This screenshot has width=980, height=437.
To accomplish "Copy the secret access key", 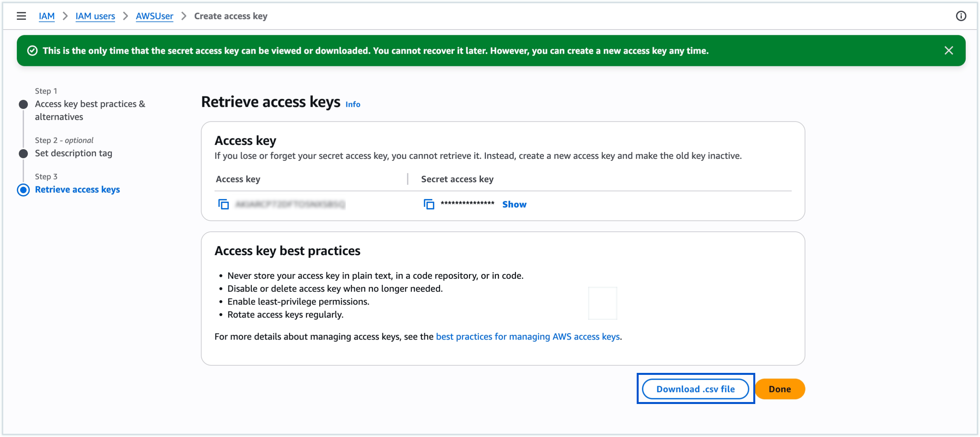I will [429, 204].
